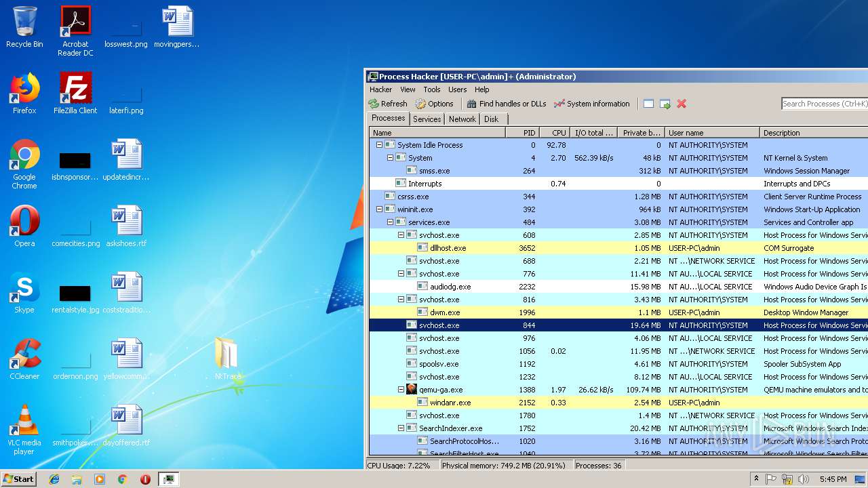The width and height of the screenshot is (868, 488).
Task: Click the Opera icon in the taskbar
Action: tap(145, 479)
